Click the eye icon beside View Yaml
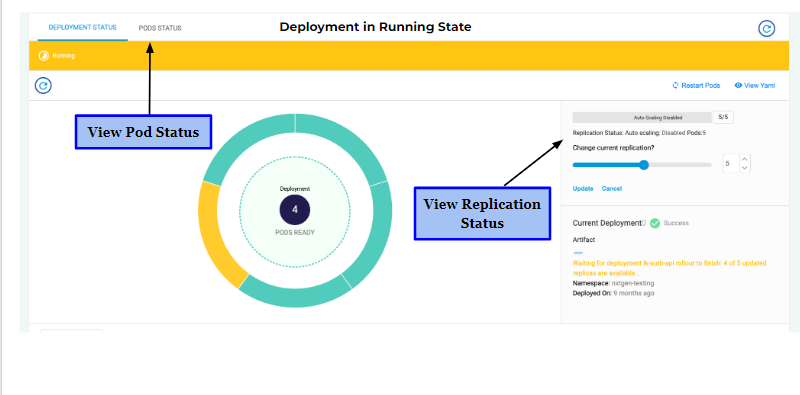 coord(738,86)
